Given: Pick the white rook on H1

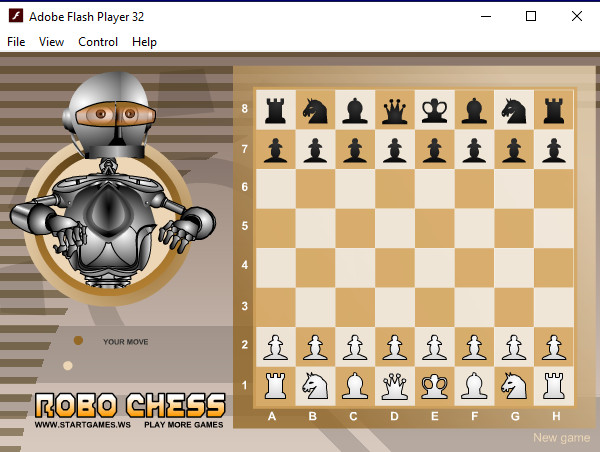Looking at the screenshot, I should [554, 386].
